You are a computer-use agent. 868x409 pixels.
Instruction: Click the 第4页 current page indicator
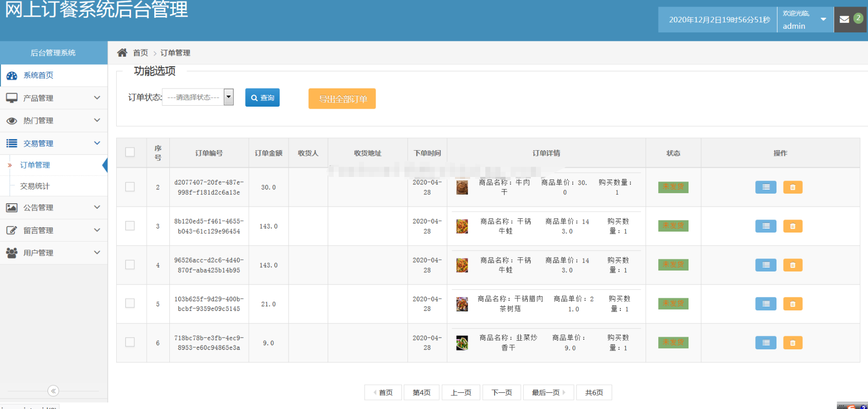click(422, 392)
